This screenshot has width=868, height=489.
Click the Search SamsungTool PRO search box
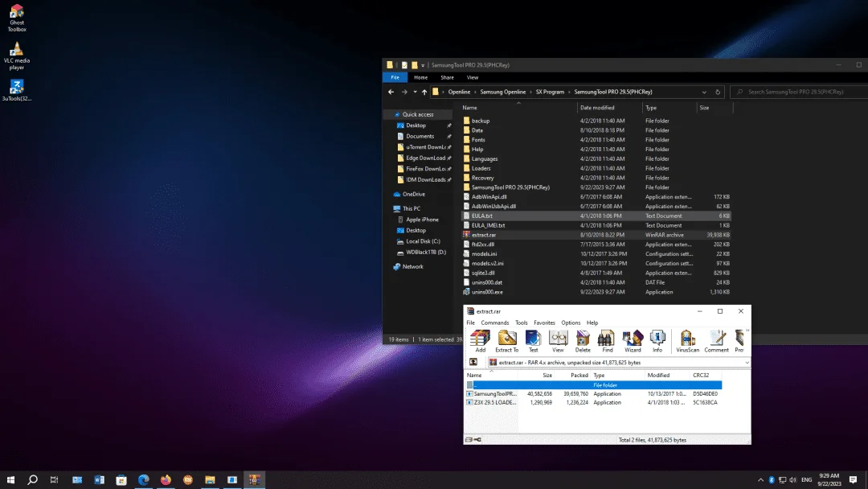point(799,92)
